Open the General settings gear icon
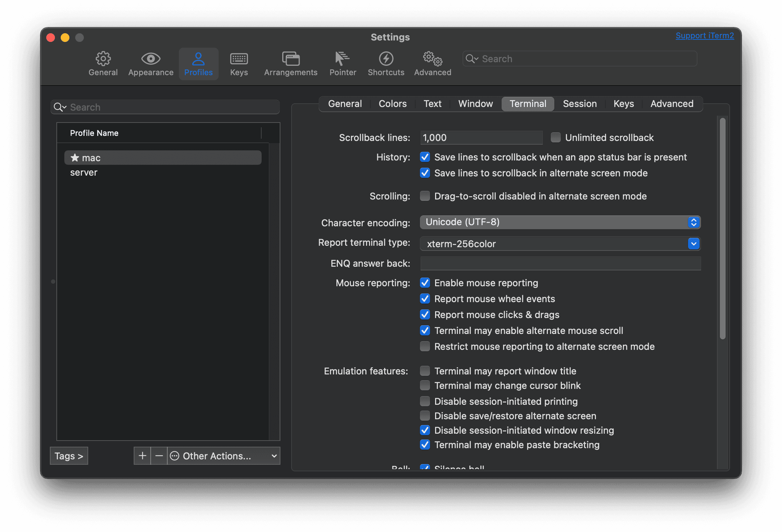782x532 pixels. point(103,59)
